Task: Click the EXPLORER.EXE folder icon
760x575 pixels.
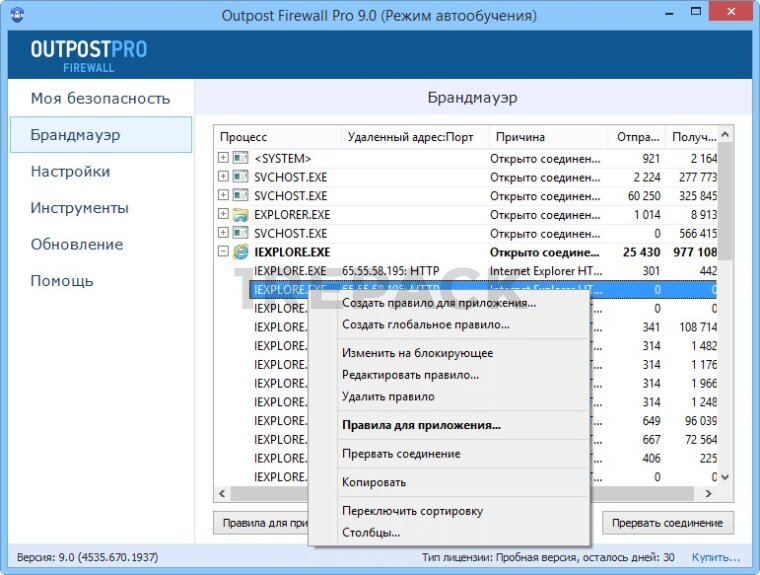Action: (240, 214)
